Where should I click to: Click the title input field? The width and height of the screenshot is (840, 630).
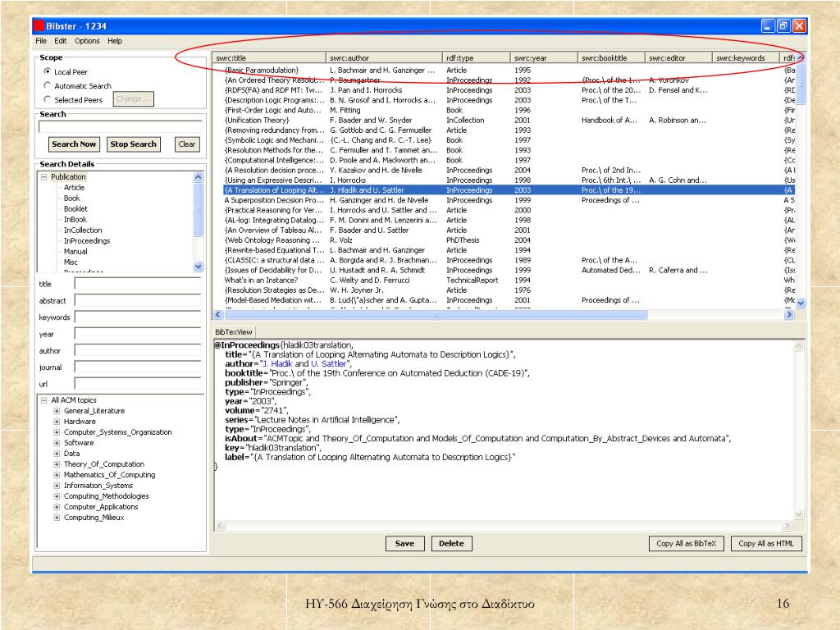[x=138, y=284]
